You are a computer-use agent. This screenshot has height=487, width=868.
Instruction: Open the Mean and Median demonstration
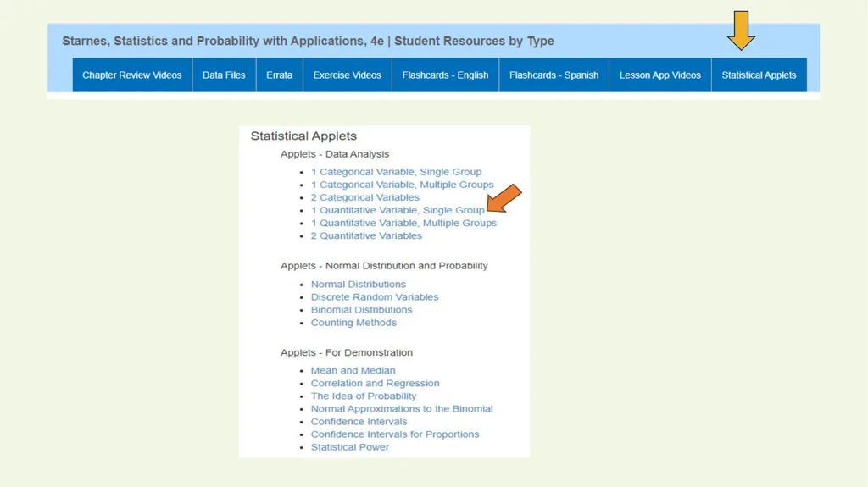(353, 371)
